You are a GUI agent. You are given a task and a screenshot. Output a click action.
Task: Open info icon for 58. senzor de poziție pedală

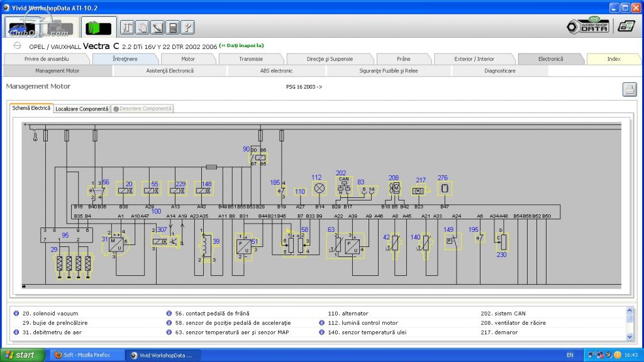pyautogui.click(x=169, y=322)
